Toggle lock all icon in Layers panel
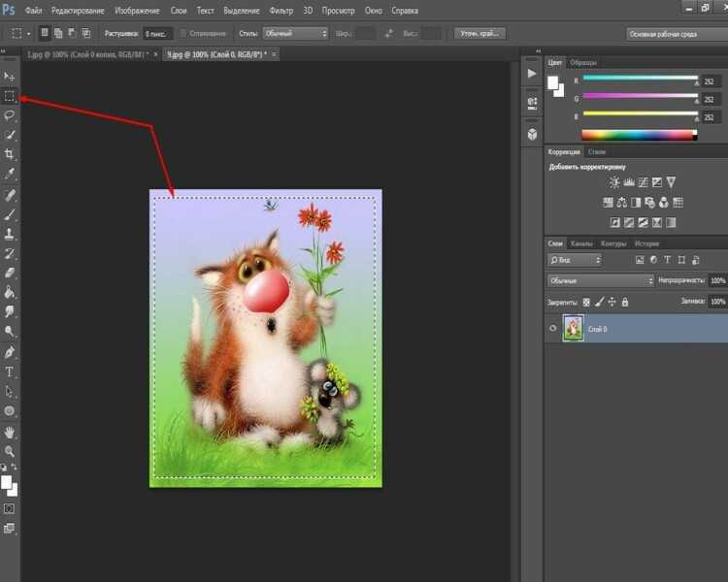728x582 pixels. (626, 302)
